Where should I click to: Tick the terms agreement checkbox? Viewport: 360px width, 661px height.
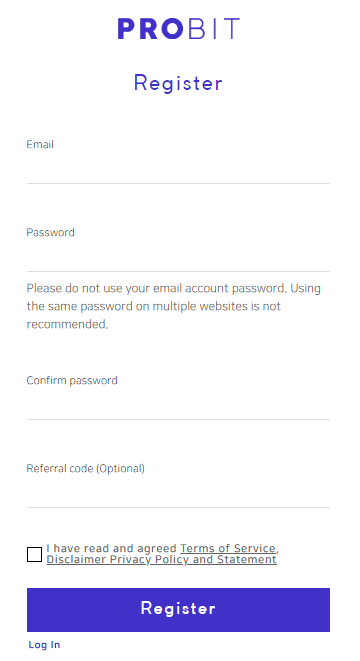click(35, 554)
